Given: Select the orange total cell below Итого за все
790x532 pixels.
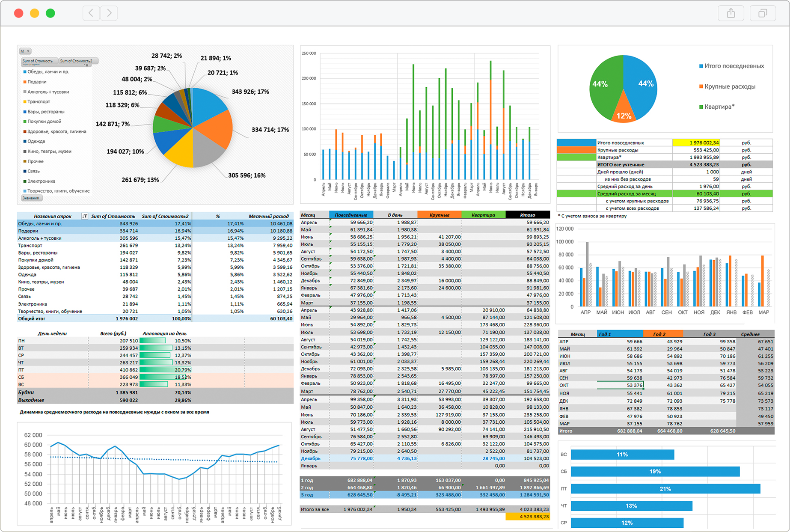Looking at the screenshot, I should [x=528, y=517].
